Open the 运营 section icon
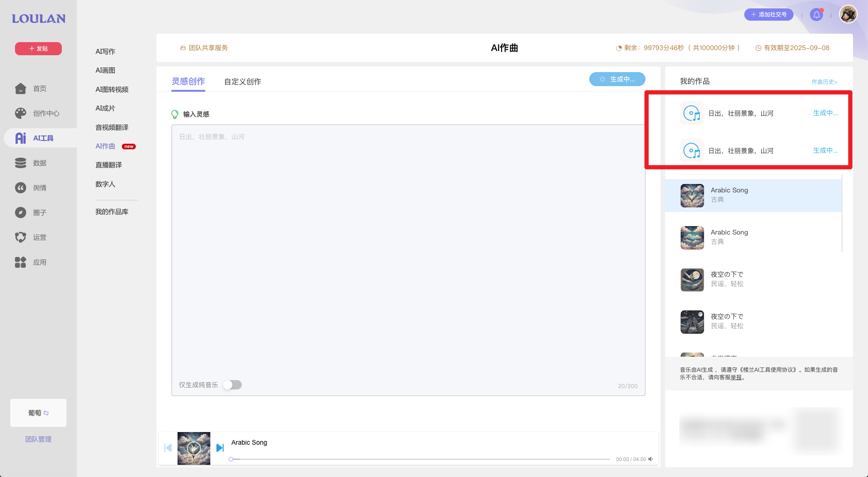This screenshot has width=868, height=477. pyautogui.click(x=21, y=237)
